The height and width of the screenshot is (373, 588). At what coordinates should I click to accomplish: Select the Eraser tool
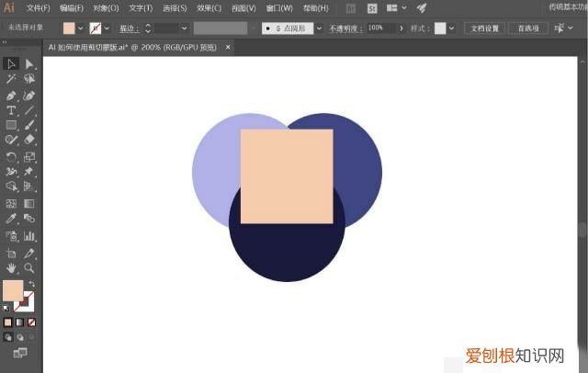point(29,140)
